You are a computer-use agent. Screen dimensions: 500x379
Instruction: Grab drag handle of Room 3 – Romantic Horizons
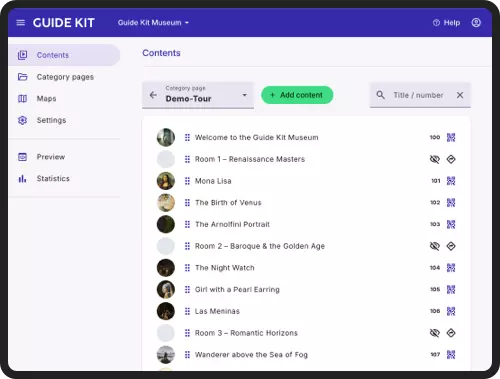click(187, 333)
